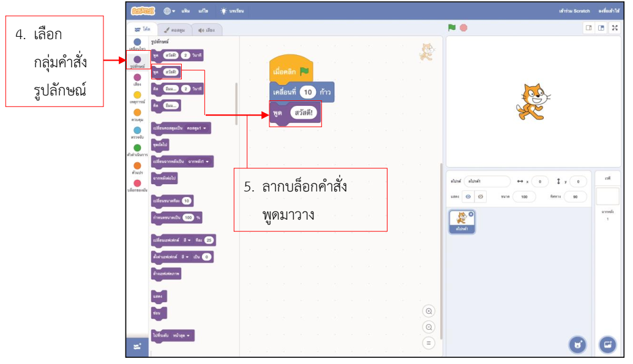Enter full screen stage mode
This screenshot has width=633, height=364.
[x=613, y=28]
